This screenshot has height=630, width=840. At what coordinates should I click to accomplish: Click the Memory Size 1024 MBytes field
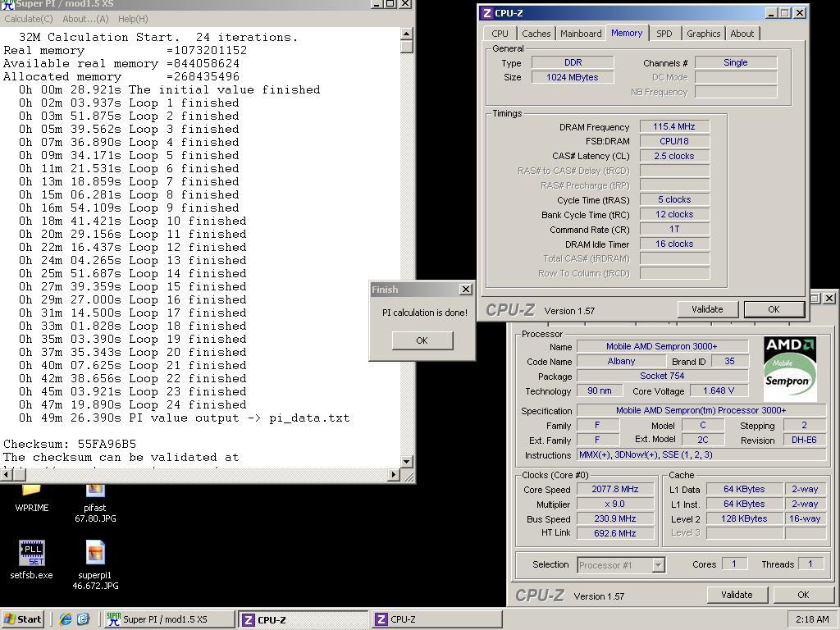[572, 77]
